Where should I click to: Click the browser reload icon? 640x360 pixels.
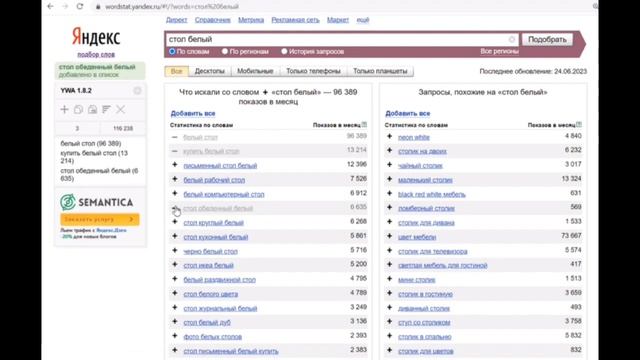coord(80,6)
